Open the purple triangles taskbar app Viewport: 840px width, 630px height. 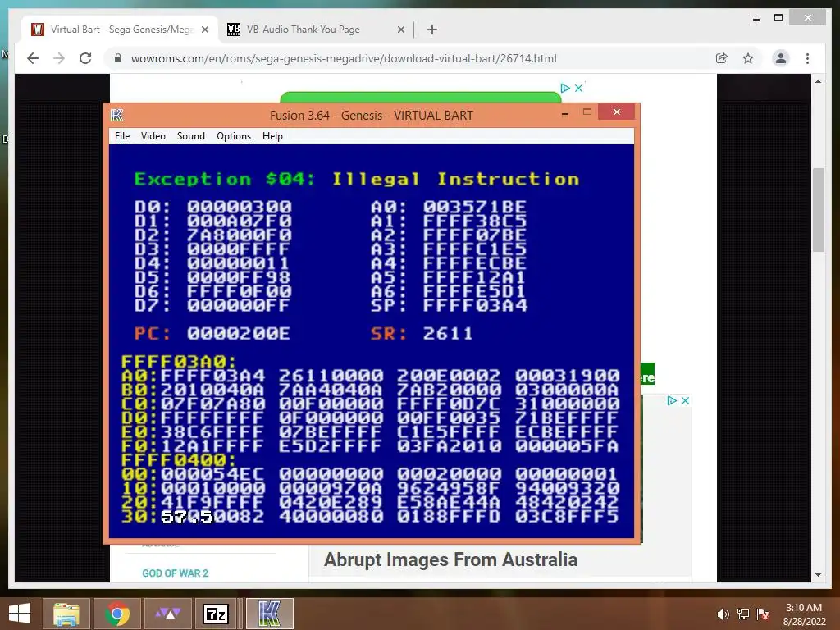tap(167, 614)
